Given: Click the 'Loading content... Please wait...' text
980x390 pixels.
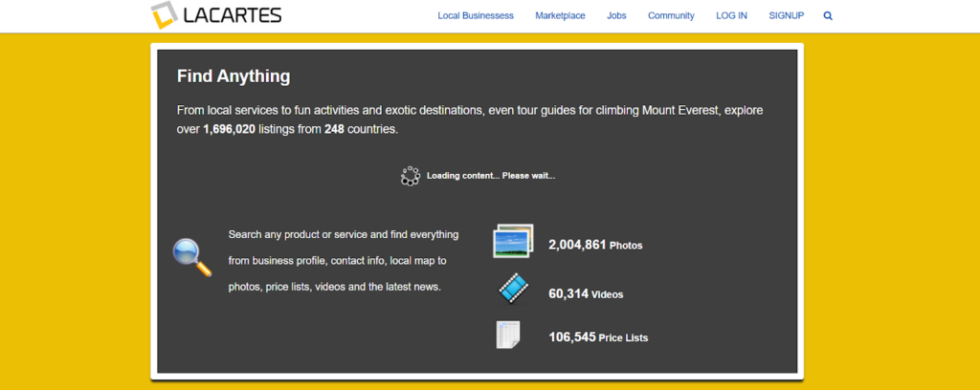Looking at the screenshot, I should click(491, 176).
